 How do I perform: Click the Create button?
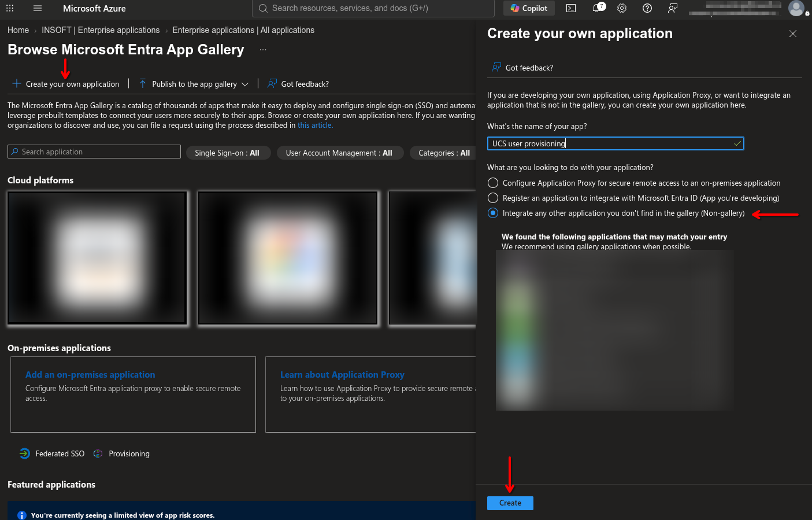pyautogui.click(x=510, y=503)
